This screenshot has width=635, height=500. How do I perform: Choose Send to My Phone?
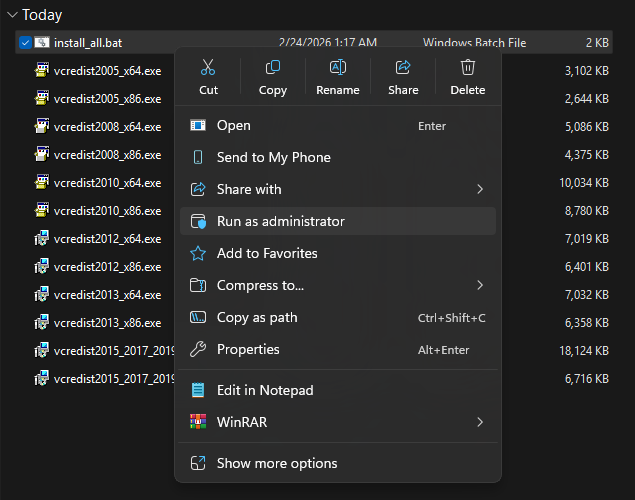coord(273,158)
